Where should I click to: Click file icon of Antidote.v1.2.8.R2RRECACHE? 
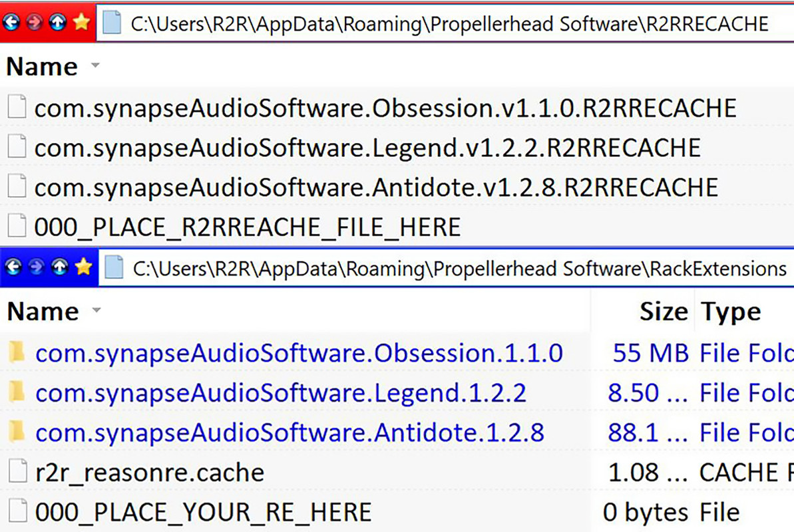17,186
